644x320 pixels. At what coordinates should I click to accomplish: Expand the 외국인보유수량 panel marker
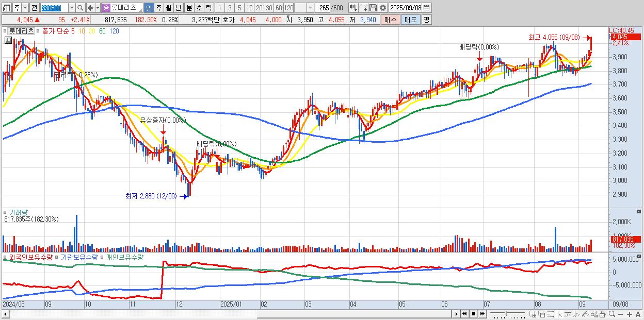click(x=5, y=257)
